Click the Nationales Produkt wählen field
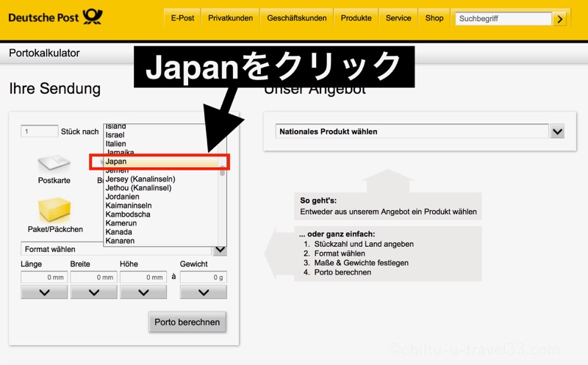 point(412,131)
